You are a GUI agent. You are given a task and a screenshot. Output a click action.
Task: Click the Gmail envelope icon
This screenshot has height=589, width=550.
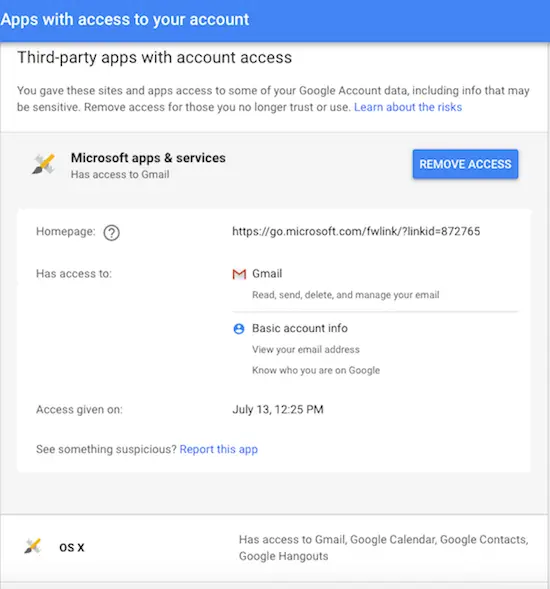coord(239,274)
